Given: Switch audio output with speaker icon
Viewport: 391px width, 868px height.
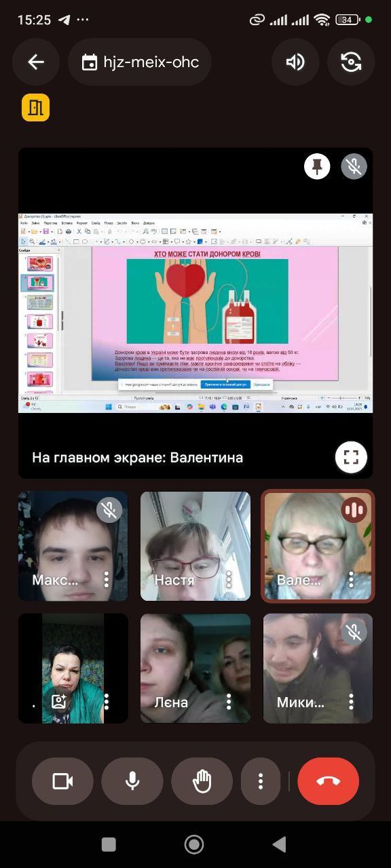Looking at the screenshot, I should coord(295,62).
